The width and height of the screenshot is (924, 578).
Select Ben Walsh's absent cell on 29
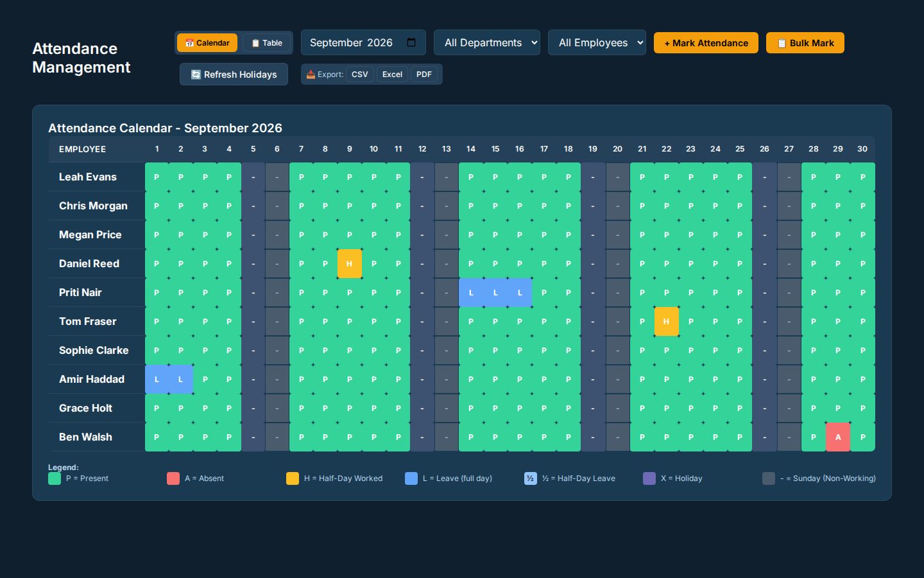tap(838, 437)
